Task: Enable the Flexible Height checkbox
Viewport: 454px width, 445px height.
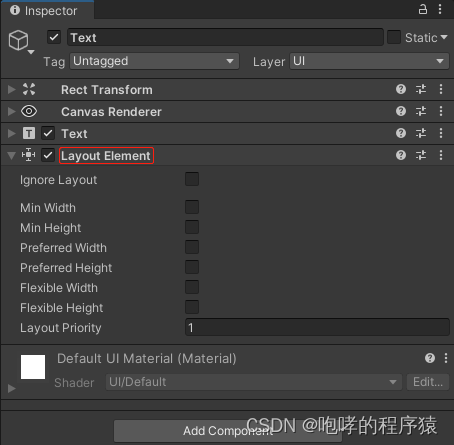Action: [x=192, y=307]
